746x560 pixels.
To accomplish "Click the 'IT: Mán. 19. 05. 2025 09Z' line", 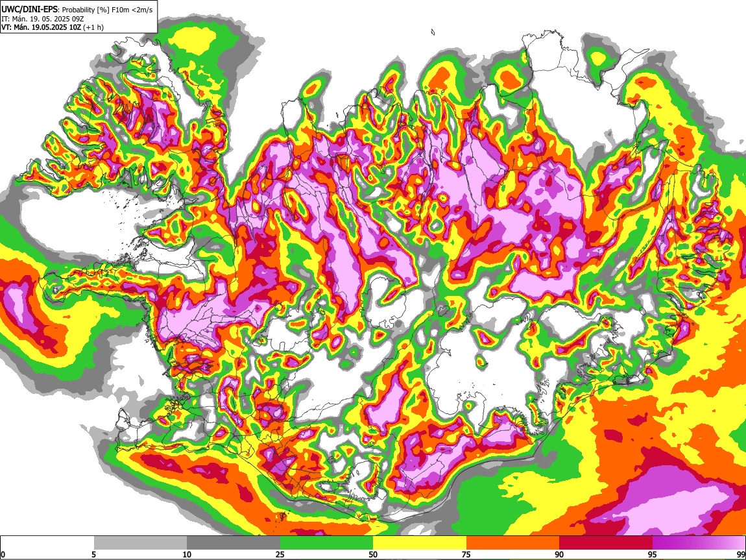I will [42, 19].
